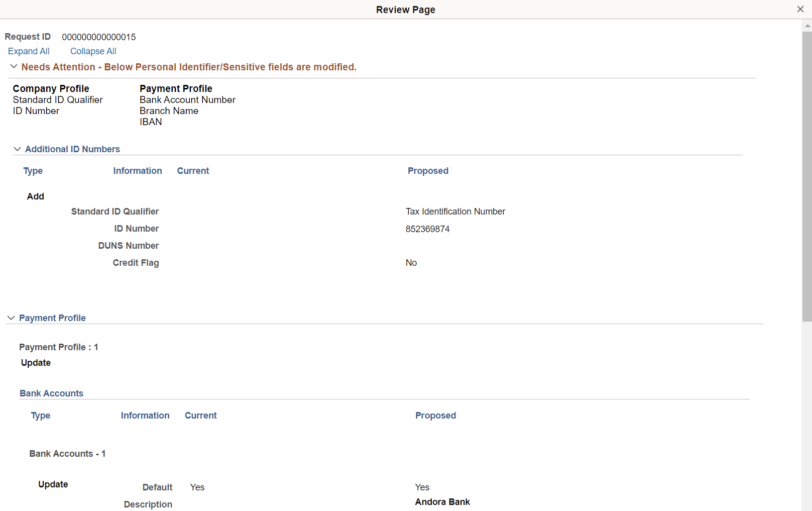Click the Type column header in Bank Accounts
The height and width of the screenshot is (511, 812).
pos(40,416)
